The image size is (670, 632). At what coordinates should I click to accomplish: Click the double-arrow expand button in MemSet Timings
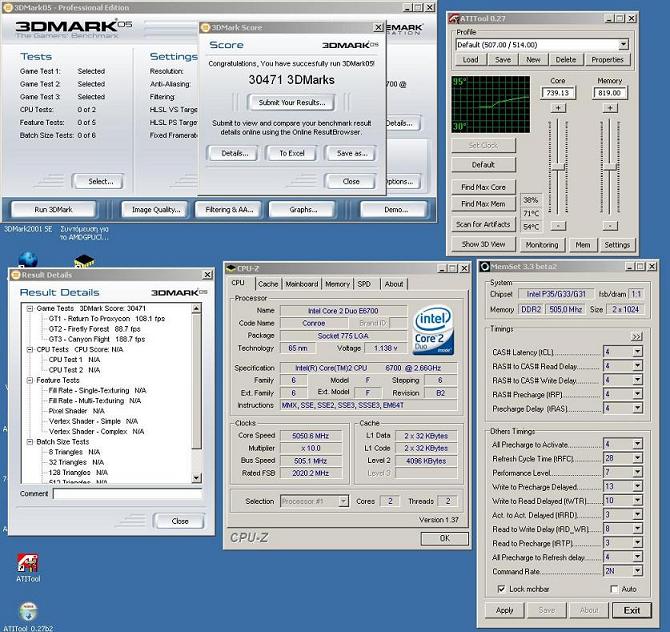point(636,337)
